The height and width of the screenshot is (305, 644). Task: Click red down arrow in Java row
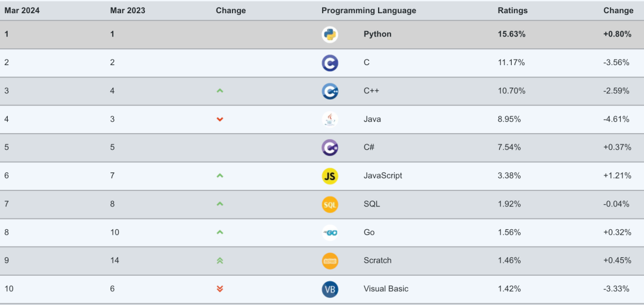[219, 119]
